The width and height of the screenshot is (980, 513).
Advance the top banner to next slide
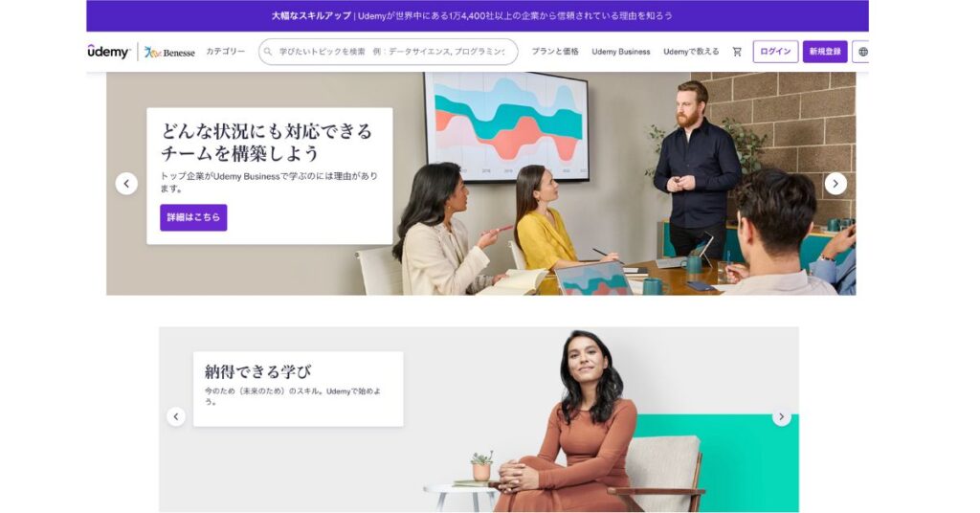click(835, 184)
